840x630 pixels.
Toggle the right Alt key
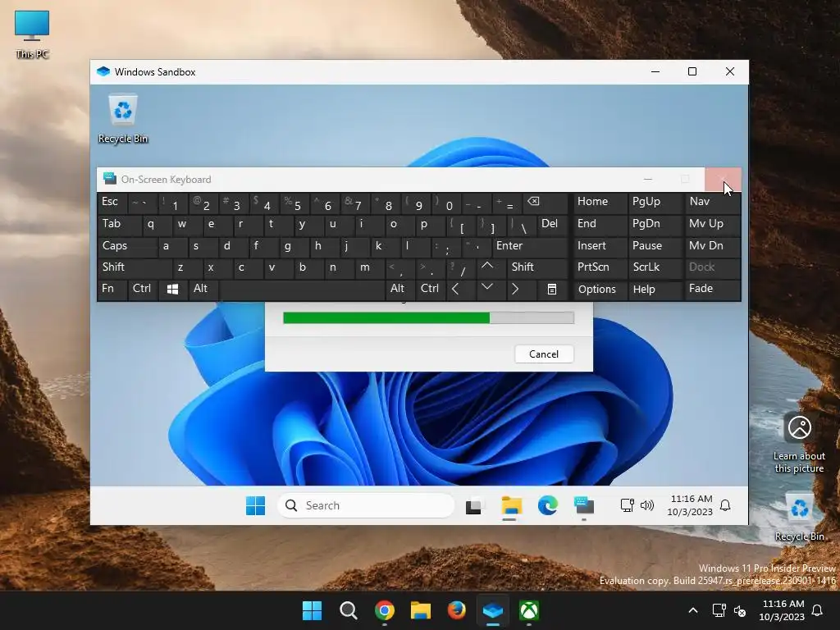[x=399, y=290]
